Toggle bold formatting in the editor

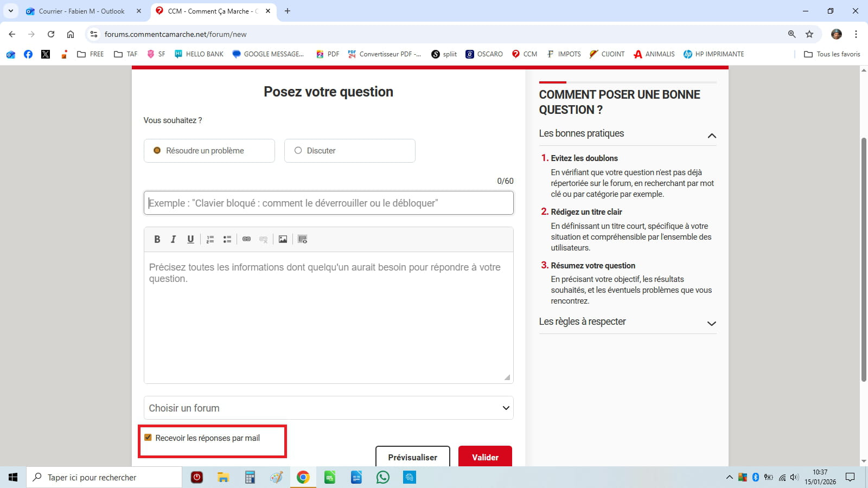(157, 239)
